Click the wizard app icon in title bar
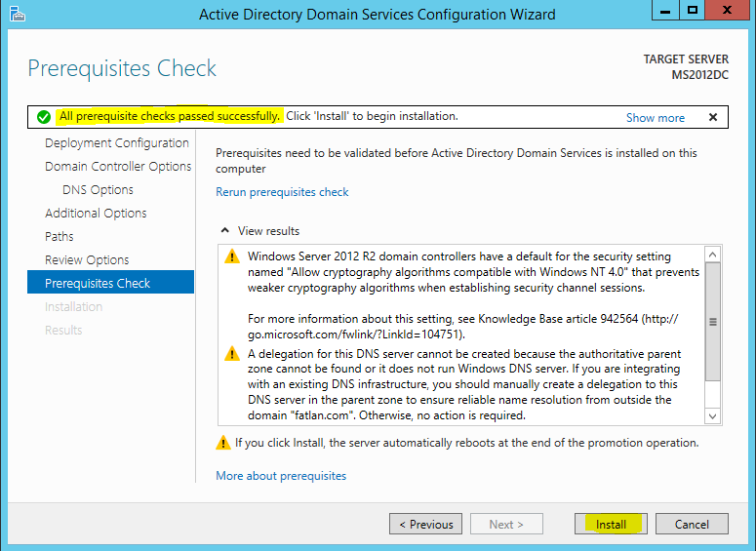Screen dimensions: 756x551 [17, 14]
